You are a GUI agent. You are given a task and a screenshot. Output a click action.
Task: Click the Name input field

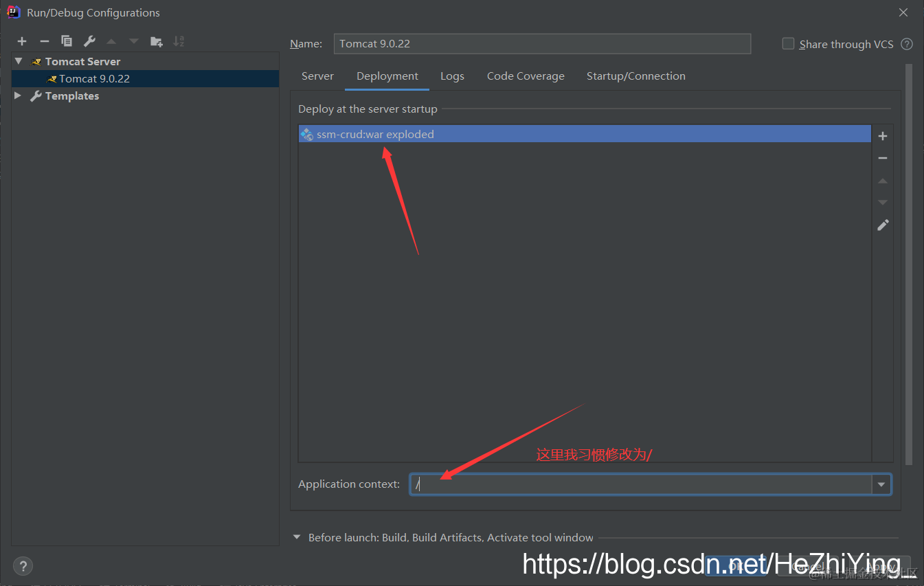click(542, 43)
